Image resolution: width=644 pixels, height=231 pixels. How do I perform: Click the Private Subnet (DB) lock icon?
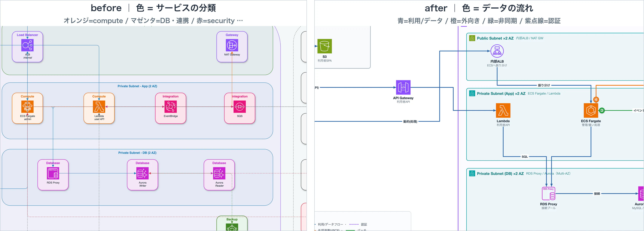[472, 173]
